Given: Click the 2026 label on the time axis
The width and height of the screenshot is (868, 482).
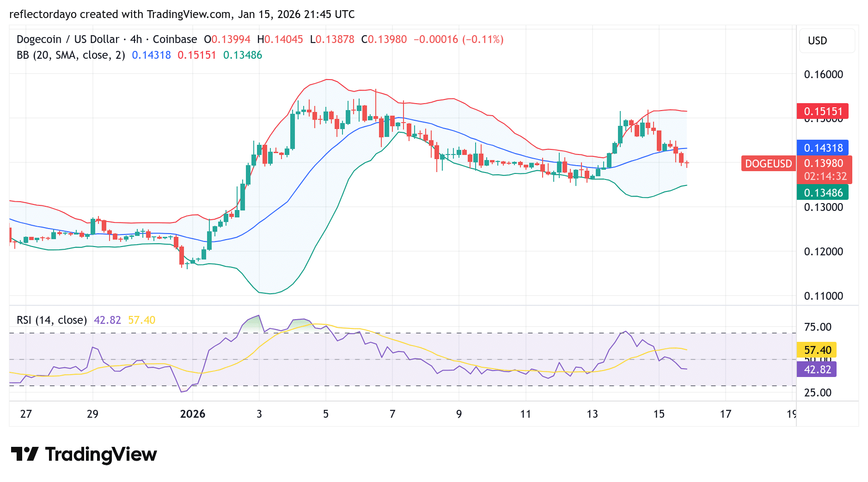Looking at the screenshot, I should [x=193, y=414].
